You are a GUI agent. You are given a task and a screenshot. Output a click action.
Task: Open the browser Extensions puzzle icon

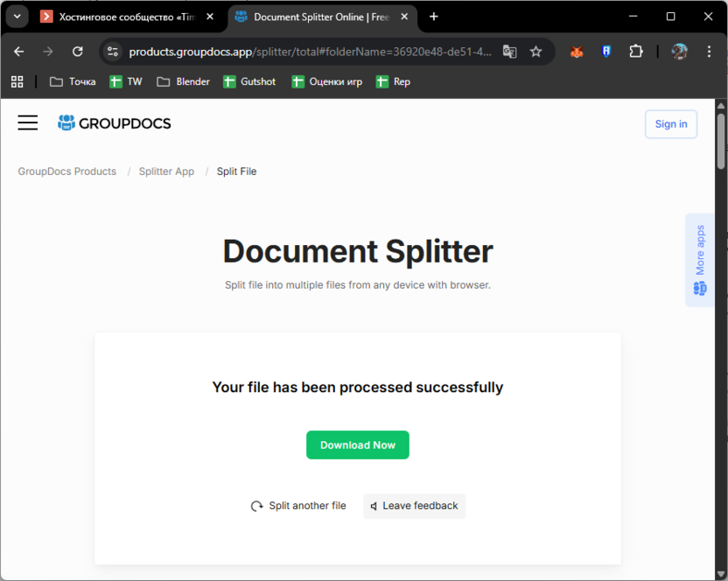pyautogui.click(x=636, y=52)
